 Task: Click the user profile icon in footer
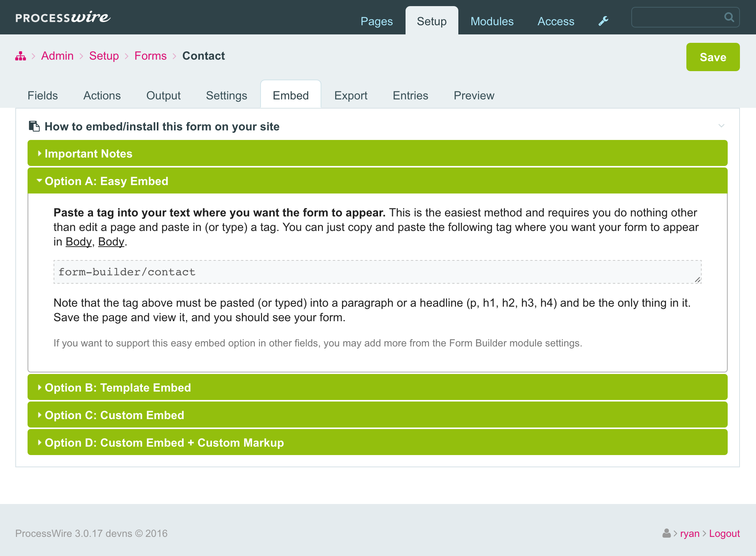click(666, 533)
